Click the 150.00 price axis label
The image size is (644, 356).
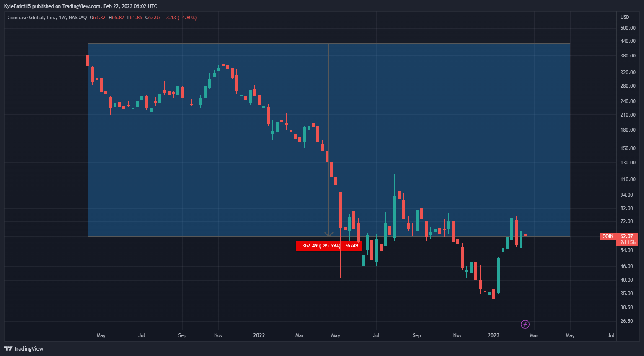(x=628, y=148)
